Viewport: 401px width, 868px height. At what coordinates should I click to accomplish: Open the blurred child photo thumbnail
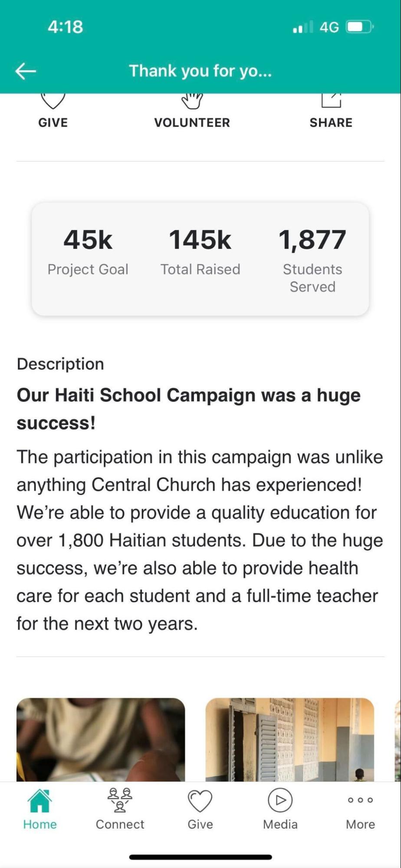[x=101, y=739]
